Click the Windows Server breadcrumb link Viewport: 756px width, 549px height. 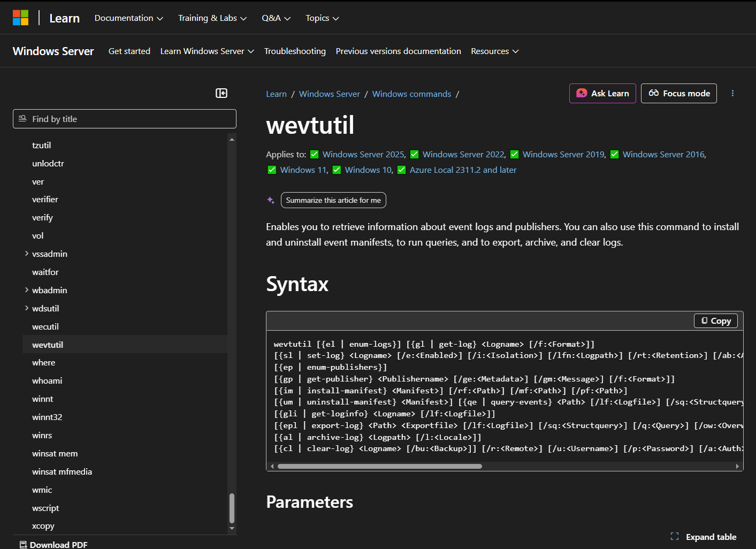click(x=330, y=94)
